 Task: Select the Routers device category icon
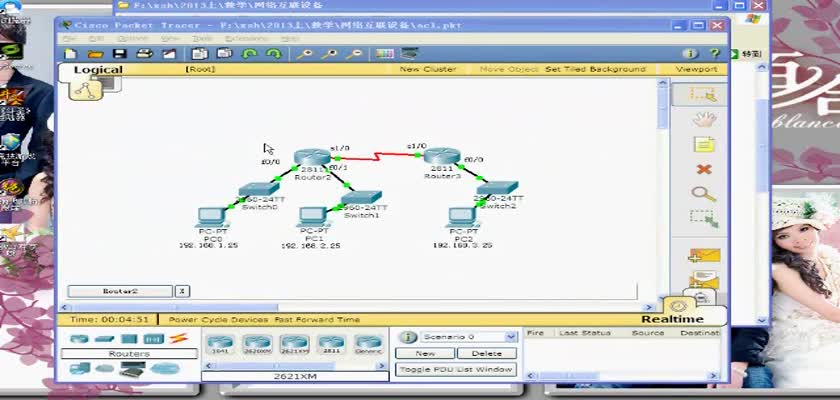point(79,339)
